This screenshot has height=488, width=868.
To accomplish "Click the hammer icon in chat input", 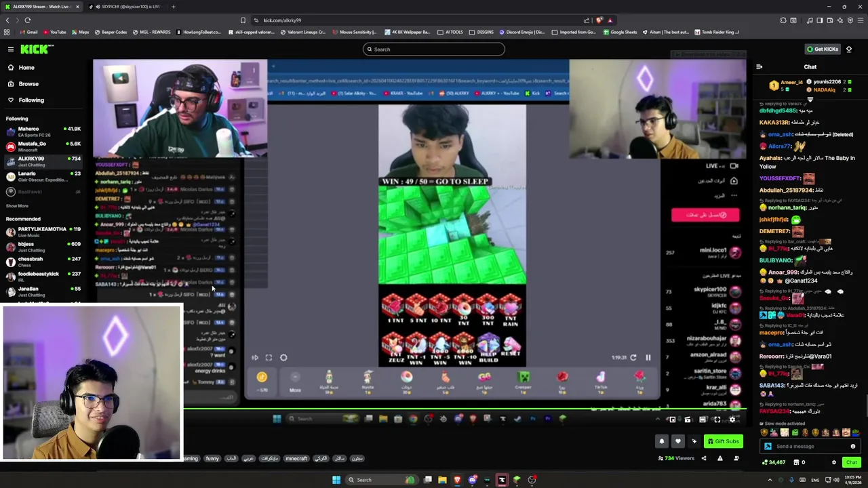I will (768, 446).
